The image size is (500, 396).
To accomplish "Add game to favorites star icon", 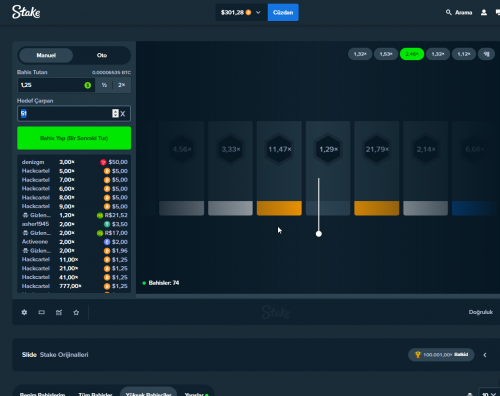I will coord(76,312).
